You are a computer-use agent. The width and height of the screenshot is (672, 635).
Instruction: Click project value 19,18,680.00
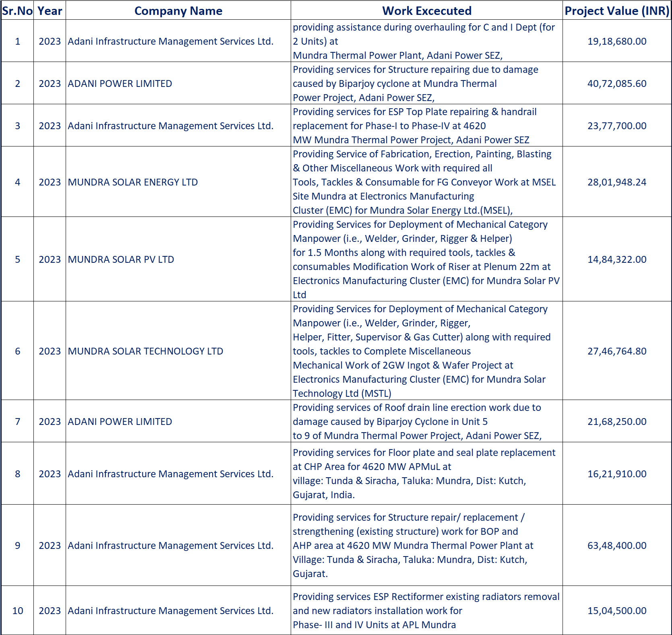point(617,41)
